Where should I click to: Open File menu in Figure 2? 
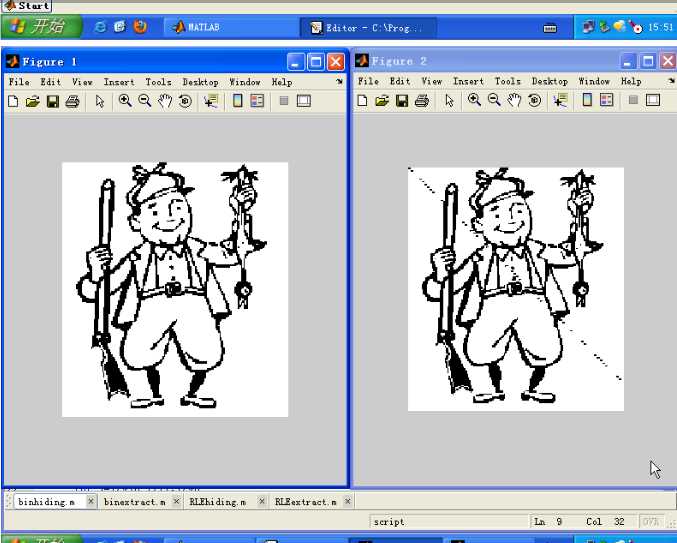369,81
